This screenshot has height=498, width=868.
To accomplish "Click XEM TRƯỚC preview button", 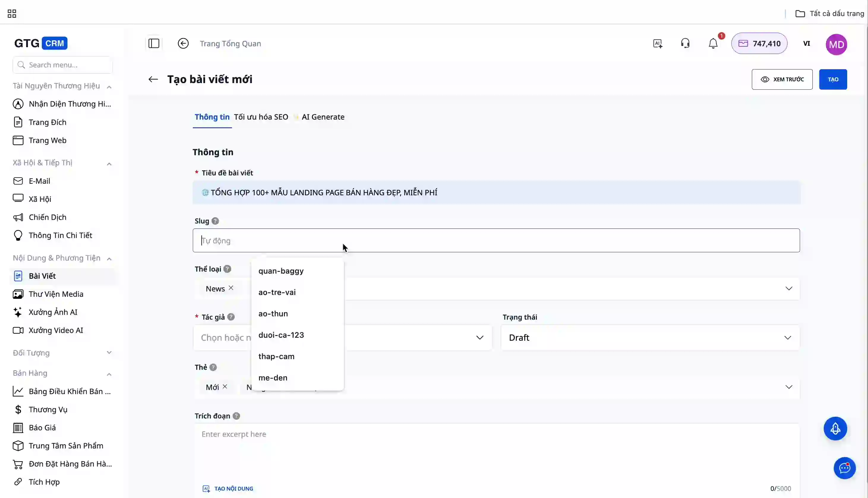I will (x=782, y=79).
